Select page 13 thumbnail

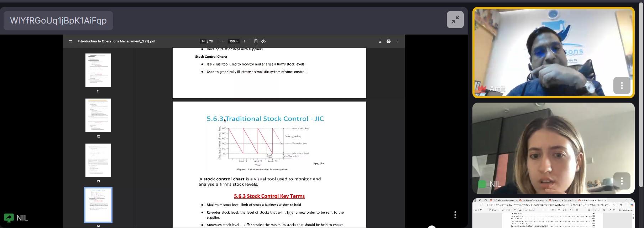coord(98,160)
